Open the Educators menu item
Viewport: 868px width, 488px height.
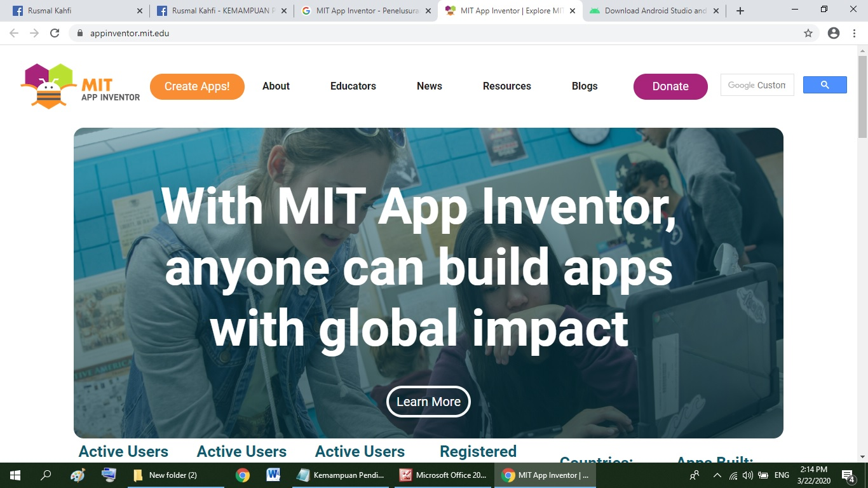click(353, 86)
